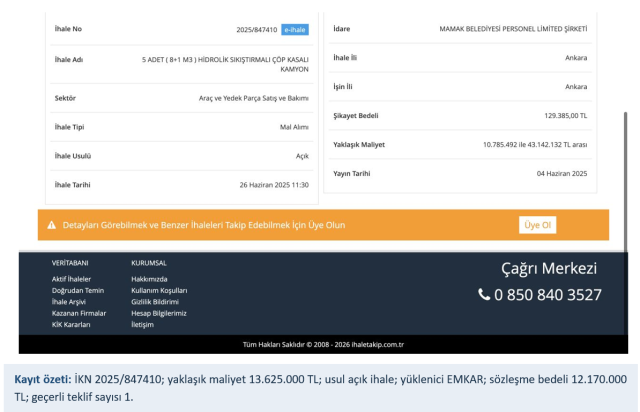
Task: Click tender date 26 Haziran 2025 11:30
Action: 274,185
